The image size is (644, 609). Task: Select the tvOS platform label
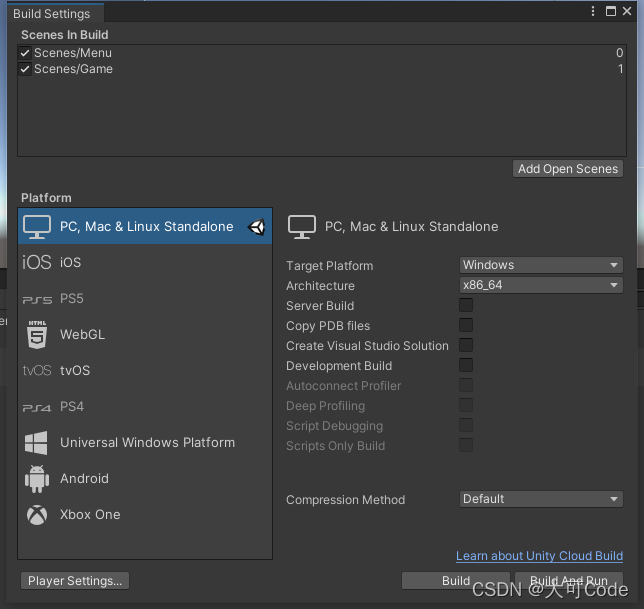pyautogui.click(x=75, y=371)
